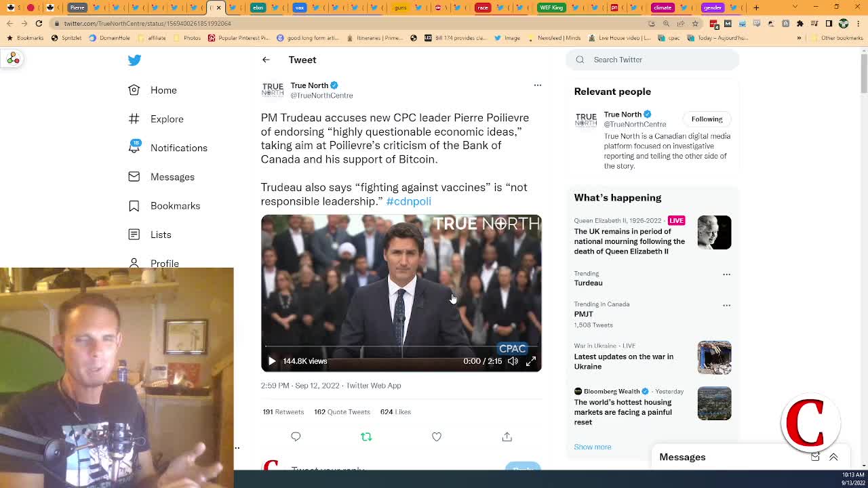Open more options for Turdeau trend
868x488 pixels.
pos(726,274)
